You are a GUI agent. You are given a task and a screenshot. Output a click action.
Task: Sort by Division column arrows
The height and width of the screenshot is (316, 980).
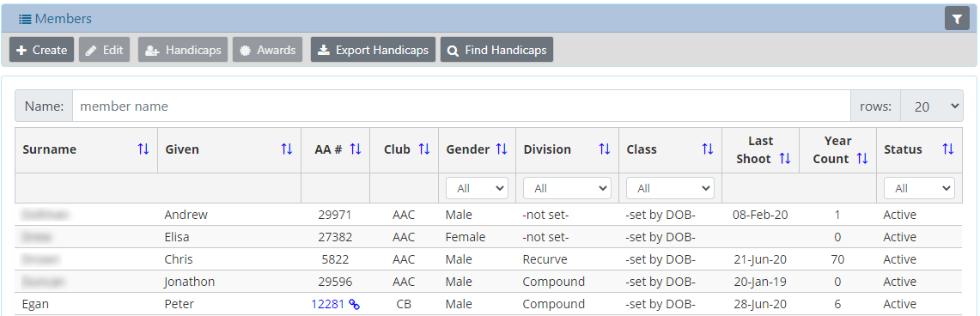tap(605, 149)
